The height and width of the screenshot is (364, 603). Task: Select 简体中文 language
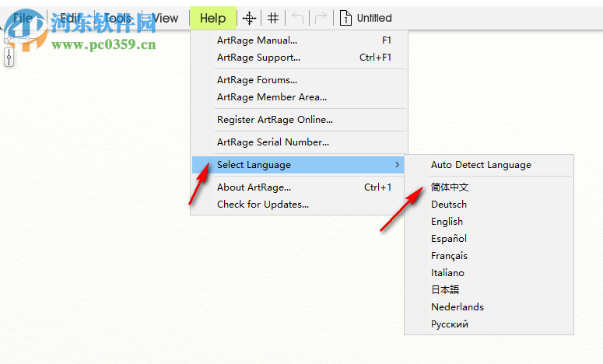[489, 187]
